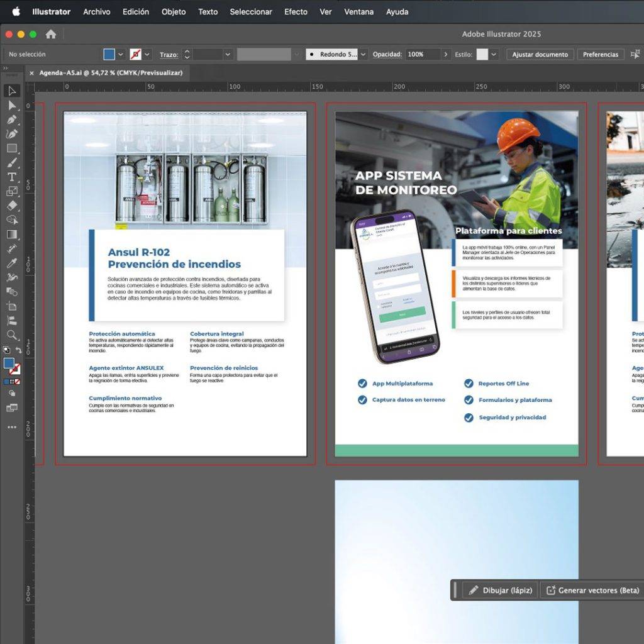Click the Preferencias button
The width and height of the screenshot is (644, 644).
pyautogui.click(x=601, y=54)
